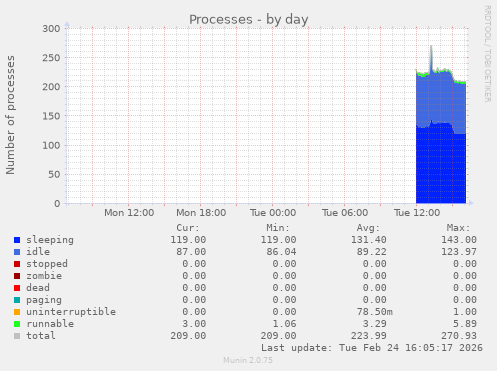This screenshot has width=497, height=371.
Task: Click the spike peak in the graph
Action: click(x=431, y=47)
